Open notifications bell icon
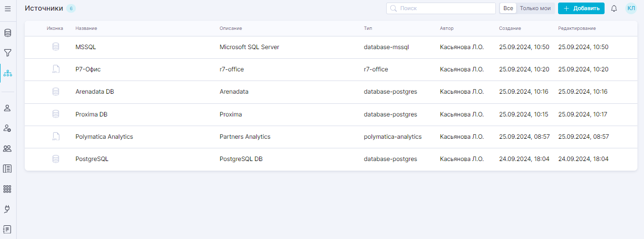The width and height of the screenshot is (644, 239). 614,9
